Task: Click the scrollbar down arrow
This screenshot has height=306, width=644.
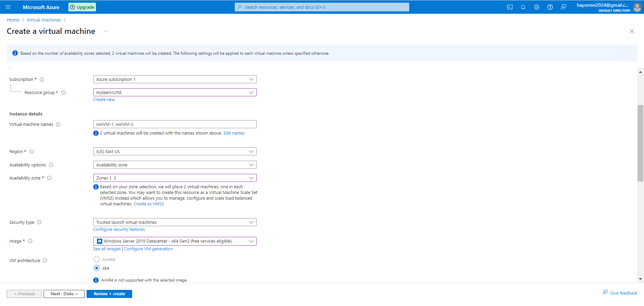Action: (x=641, y=279)
